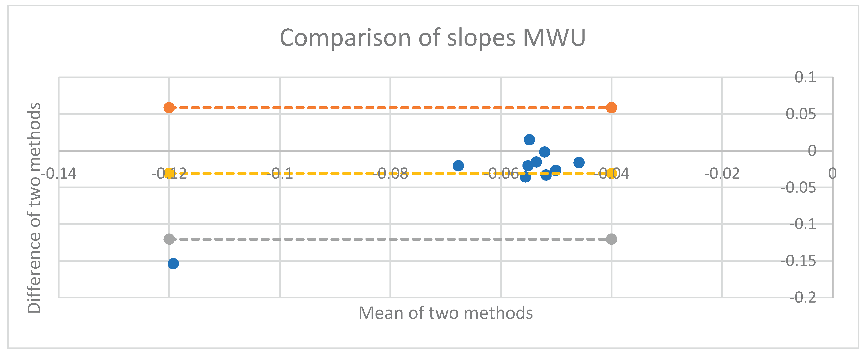Click the yellow dashed mean line
Viewport: 868px width, 357px height.
(337, 173)
